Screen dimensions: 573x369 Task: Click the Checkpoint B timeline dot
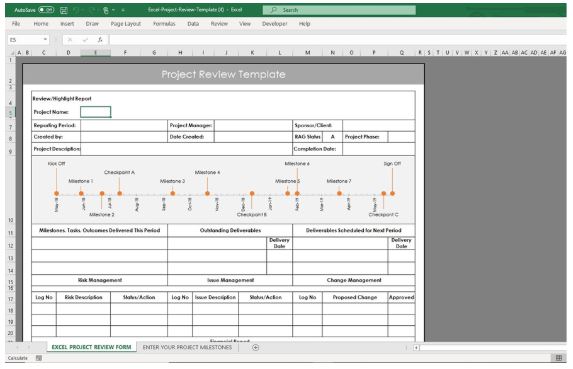click(252, 193)
